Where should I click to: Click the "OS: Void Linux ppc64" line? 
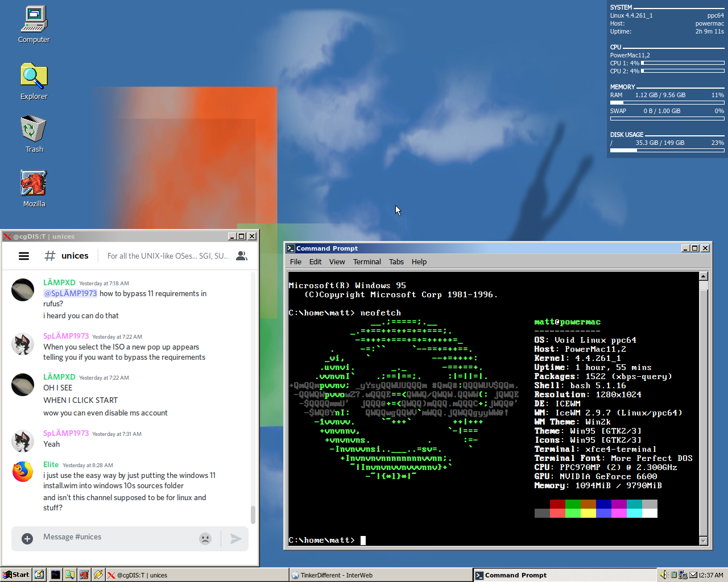tap(585, 340)
